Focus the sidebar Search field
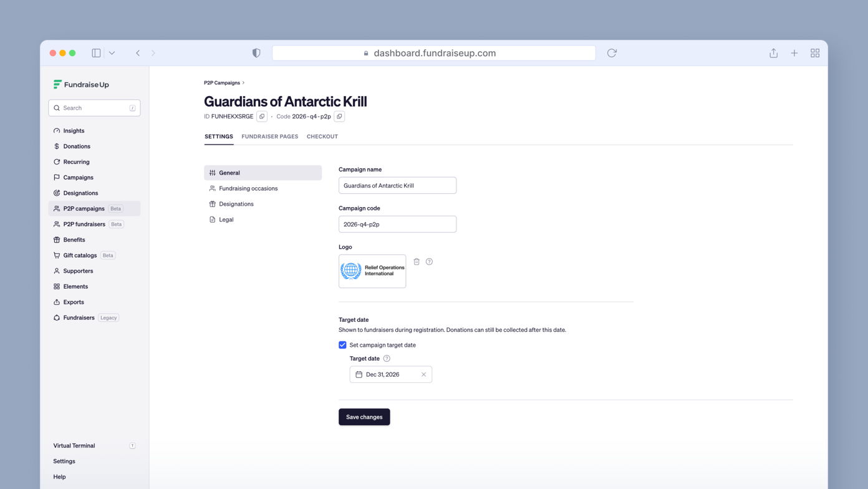The width and height of the screenshot is (868, 489). click(94, 108)
